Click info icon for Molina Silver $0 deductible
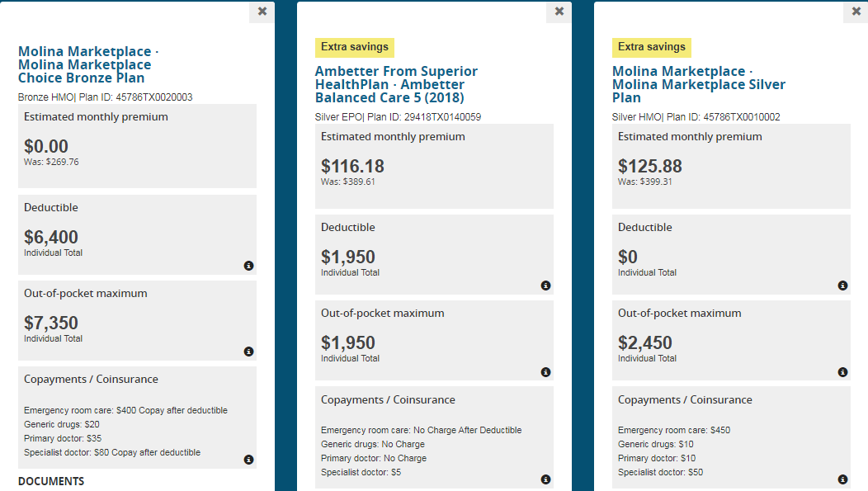This screenshot has height=491, width=868. [842, 286]
